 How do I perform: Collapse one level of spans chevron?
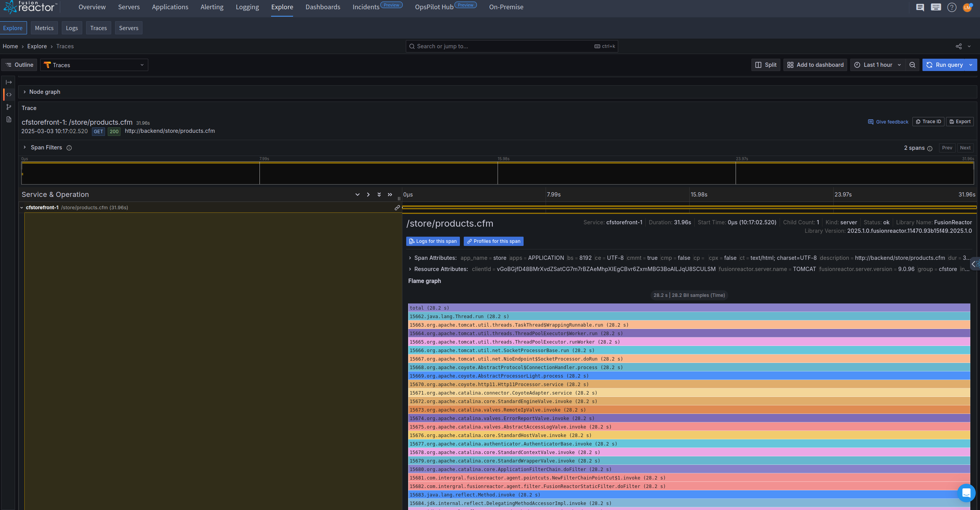(358, 195)
